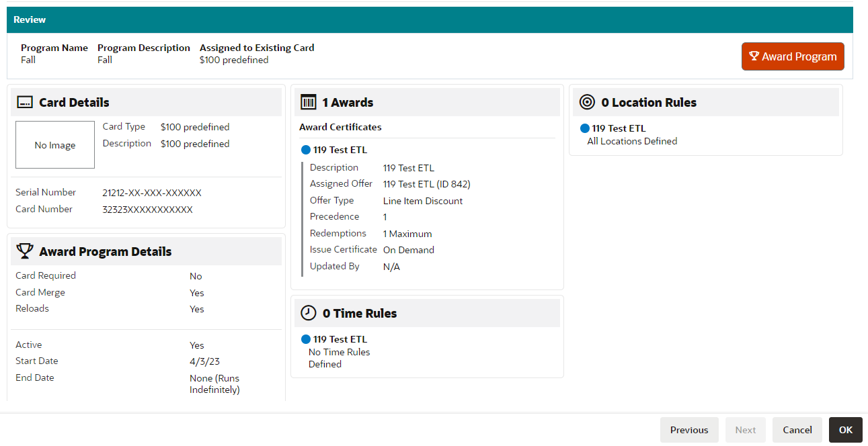Click the trophy icon beside Award Program Details
This screenshot has width=868, height=446.
[25, 251]
